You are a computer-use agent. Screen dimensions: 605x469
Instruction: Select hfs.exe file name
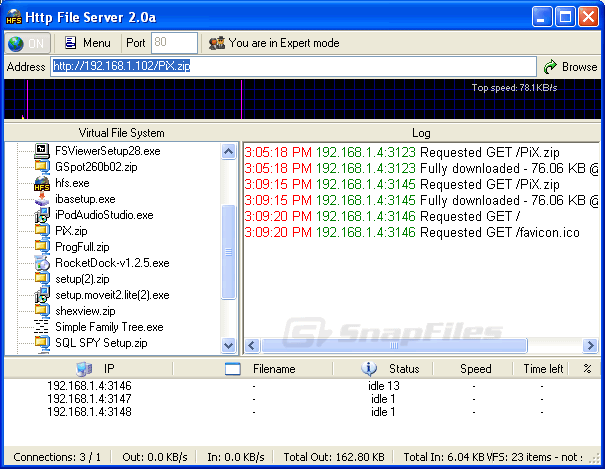72,183
